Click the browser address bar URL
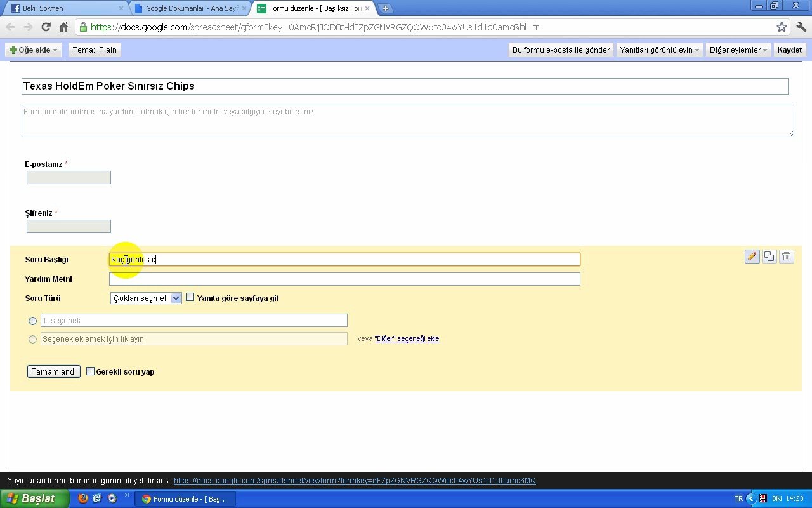Screen dimensions: 812x508 [315, 27]
